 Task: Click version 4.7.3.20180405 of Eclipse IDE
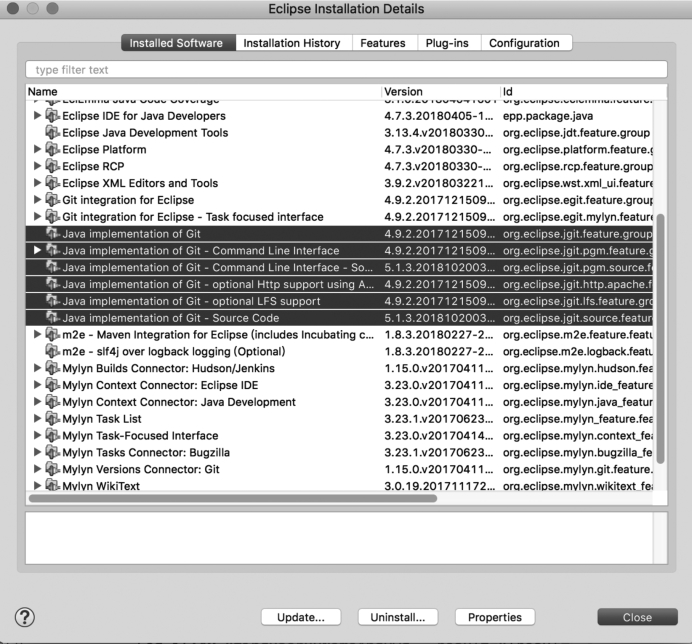[x=439, y=116]
